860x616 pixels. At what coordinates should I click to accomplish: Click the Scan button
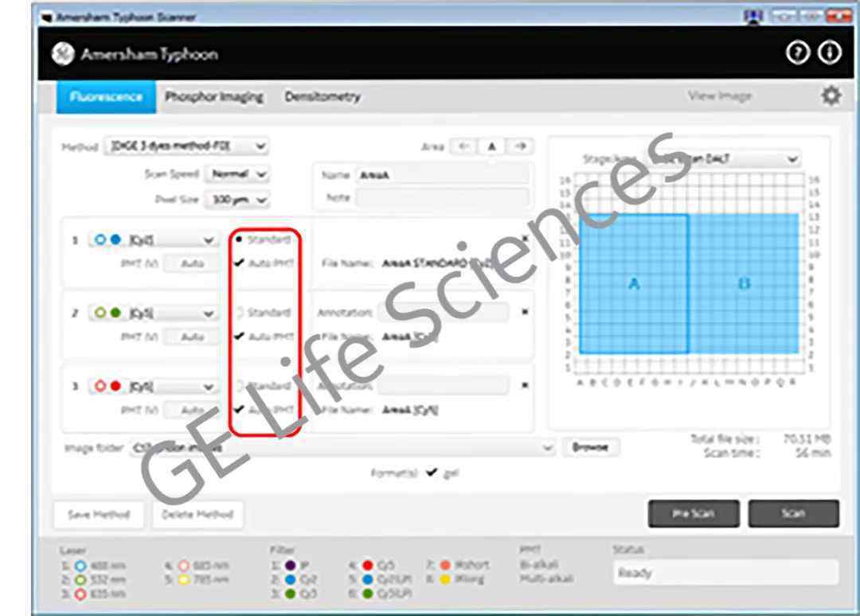click(794, 513)
